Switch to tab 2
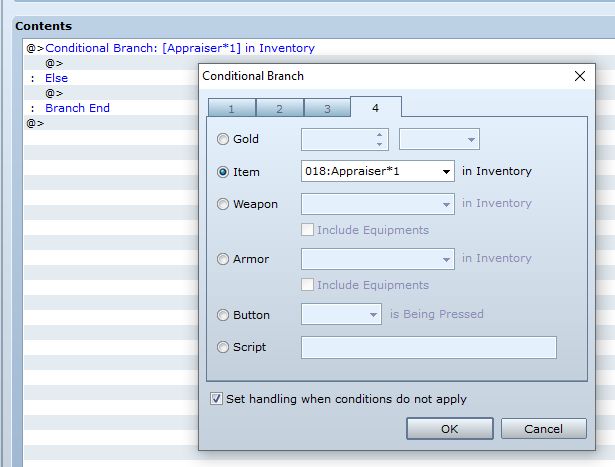The width and height of the screenshot is (615, 467). click(279, 108)
